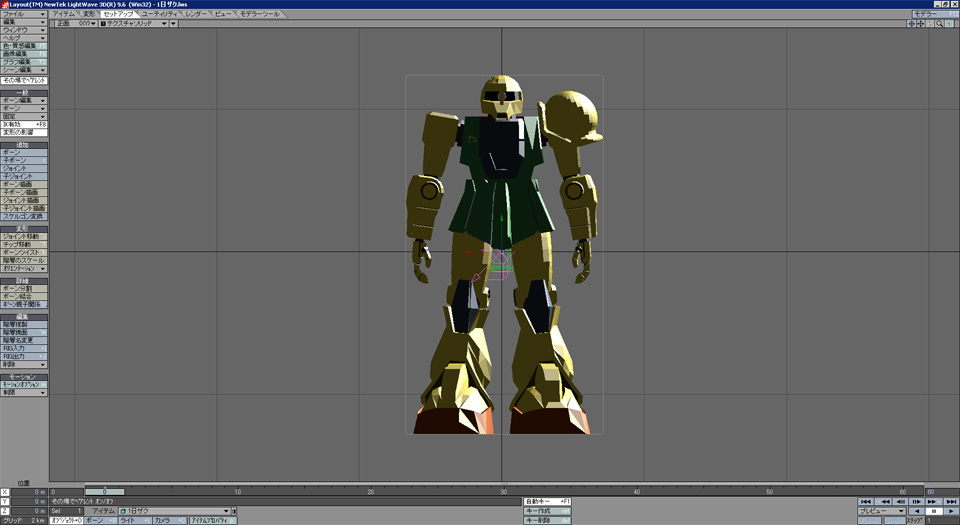Step forward one frame button
The image size is (960, 525).
pyautogui.click(x=916, y=502)
